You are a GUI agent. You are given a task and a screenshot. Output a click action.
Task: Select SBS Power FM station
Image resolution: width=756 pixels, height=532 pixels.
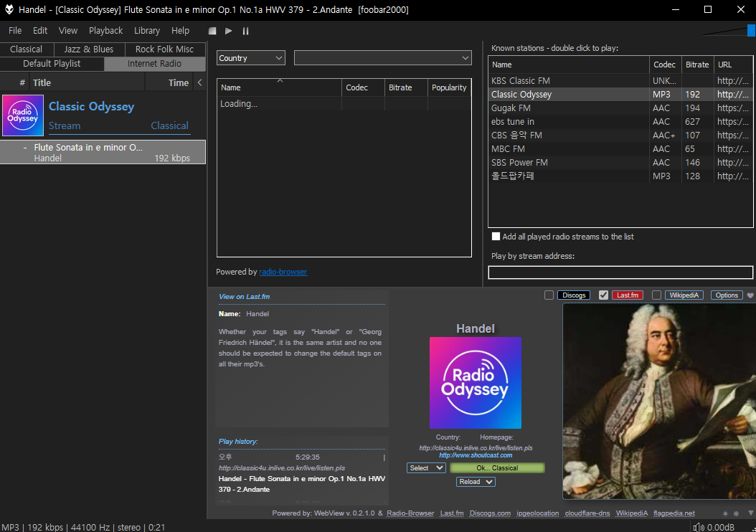620,162
